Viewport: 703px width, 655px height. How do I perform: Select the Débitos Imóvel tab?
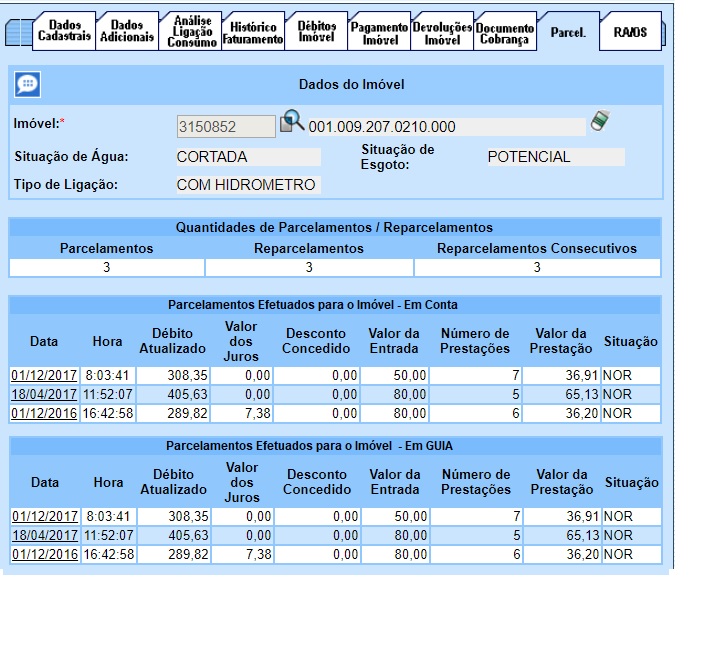coord(316,32)
